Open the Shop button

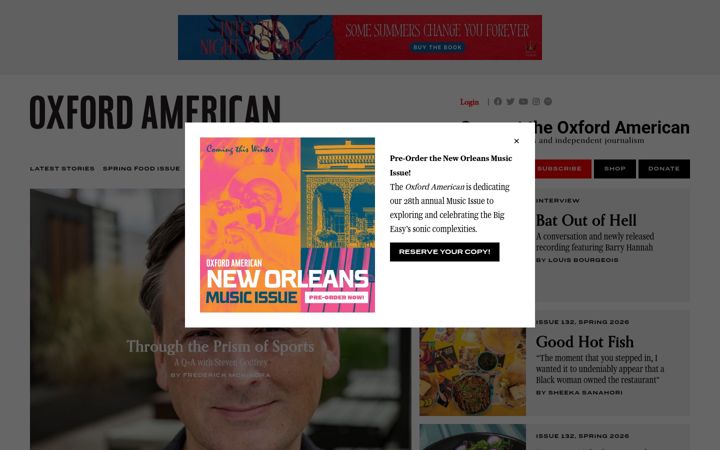(x=615, y=169)
